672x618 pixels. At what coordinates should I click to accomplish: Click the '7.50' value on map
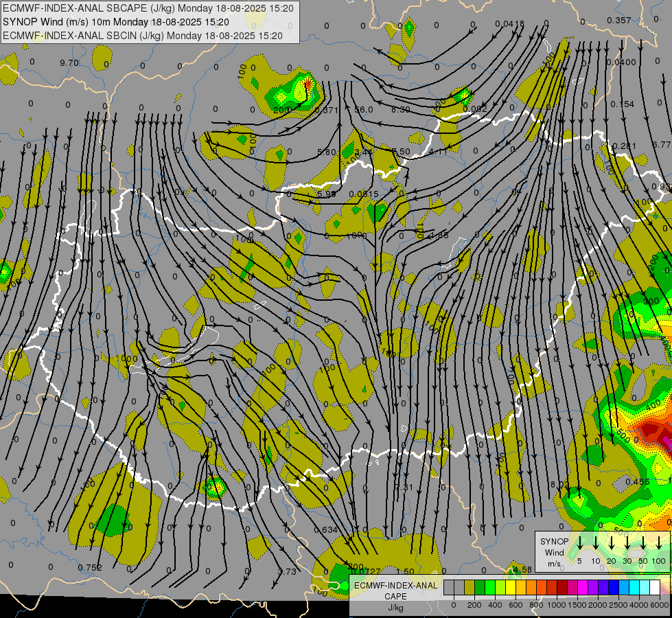tap(401, 152)
